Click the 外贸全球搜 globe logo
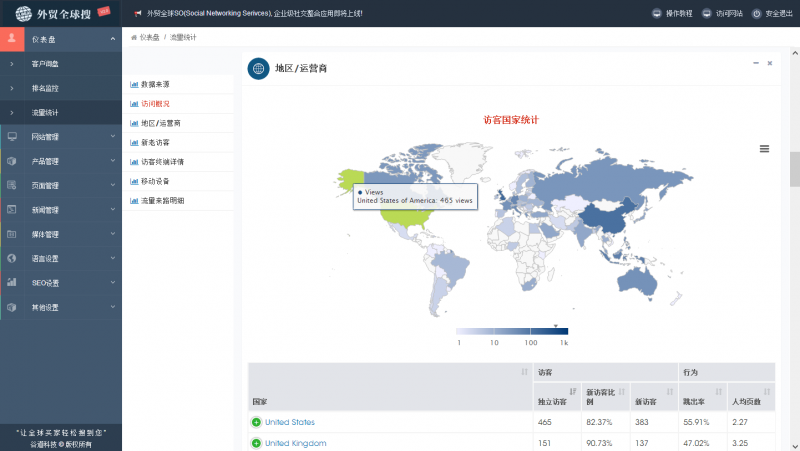The image size is (800, 451). point(23,14)
